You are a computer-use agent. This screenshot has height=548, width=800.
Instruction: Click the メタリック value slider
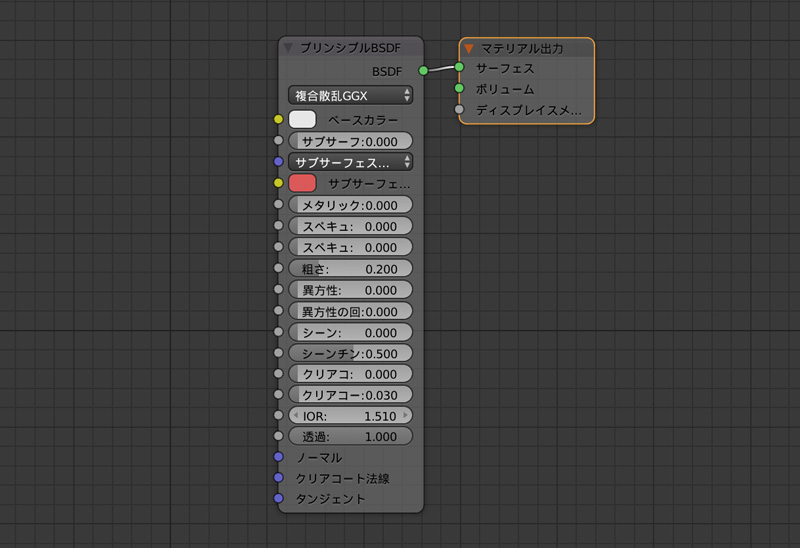pyautogui.click(x=350, y=205)
